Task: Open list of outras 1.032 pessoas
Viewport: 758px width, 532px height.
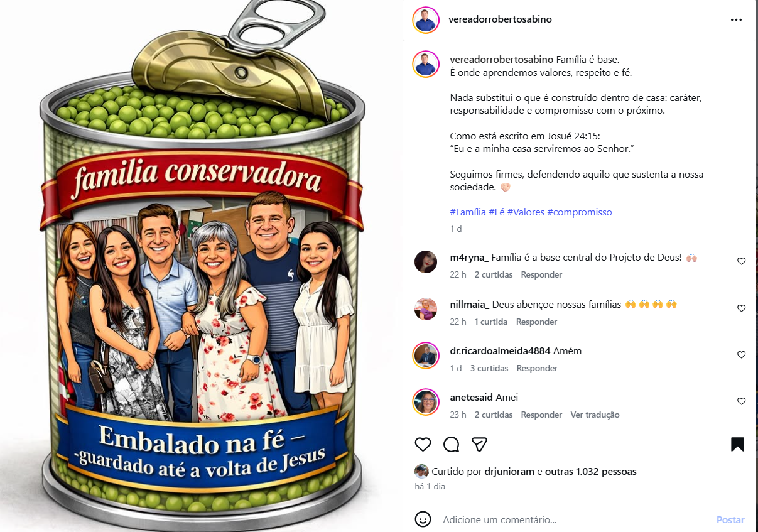Action: point(591,471)
